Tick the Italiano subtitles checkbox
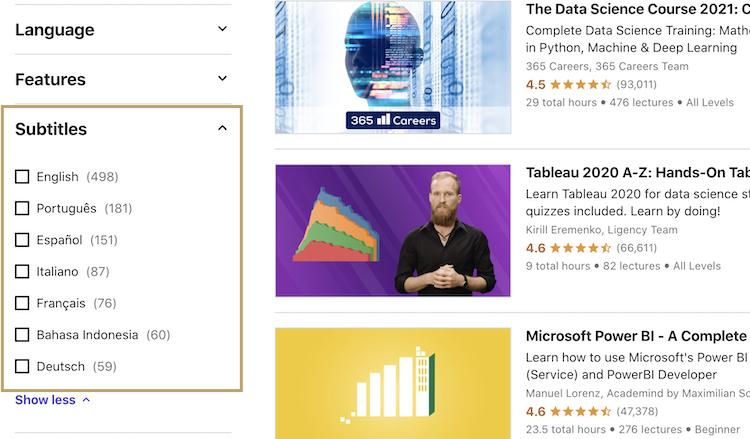Image resolution: width=750 pixels, height=439 pixels. click(22, 272)
